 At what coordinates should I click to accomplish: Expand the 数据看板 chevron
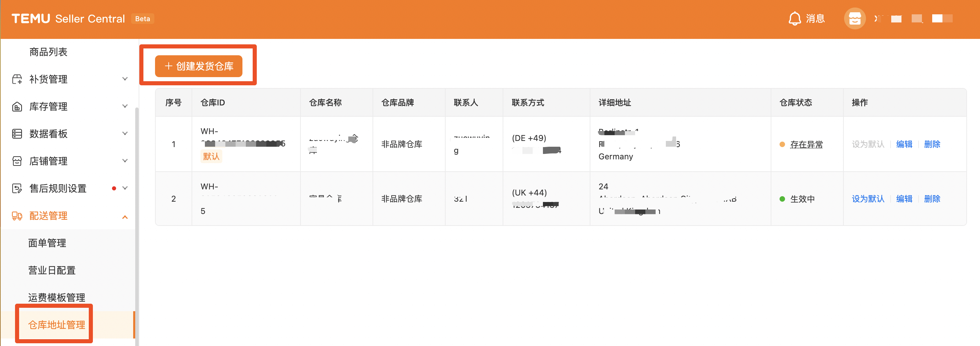pyautogui.click(x=125, y=134)
